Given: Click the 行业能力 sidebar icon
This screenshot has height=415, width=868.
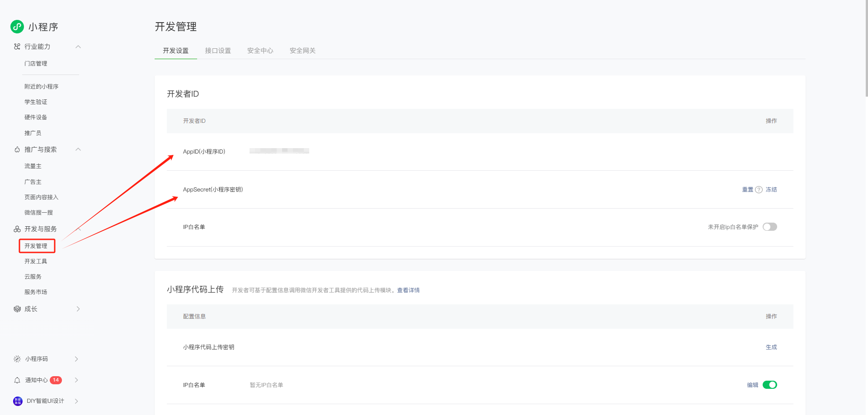Looking at the screenshot, I should (x=17, y=47).
